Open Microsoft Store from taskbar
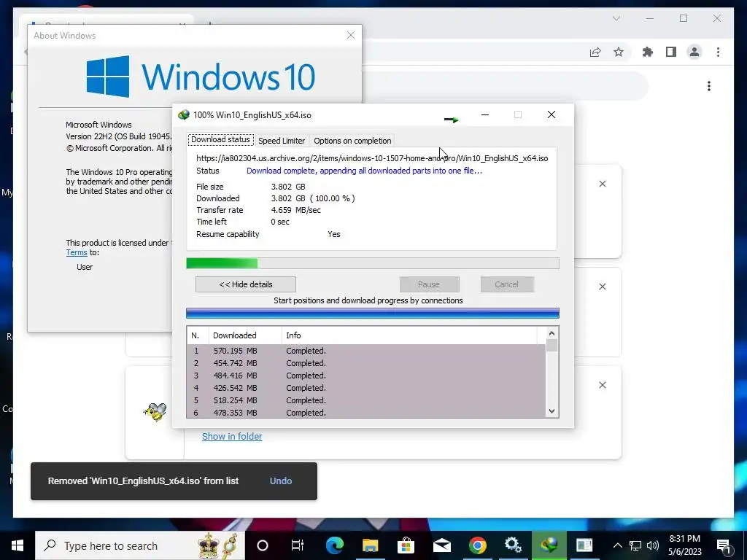 click(406, 545)
